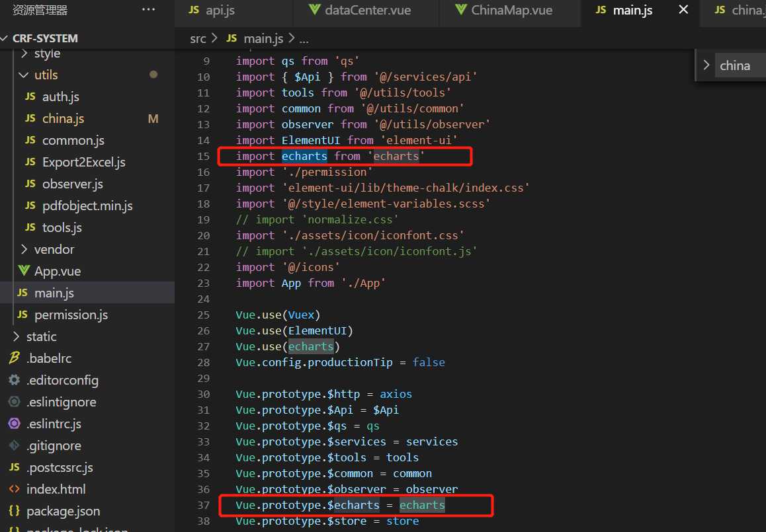Screen dimensions: 766x532
Task: Open auth.js in the explorer
Action: (61, 96)
